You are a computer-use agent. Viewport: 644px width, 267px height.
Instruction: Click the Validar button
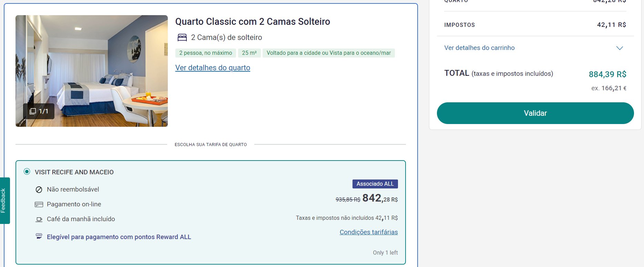pos(535,113)
